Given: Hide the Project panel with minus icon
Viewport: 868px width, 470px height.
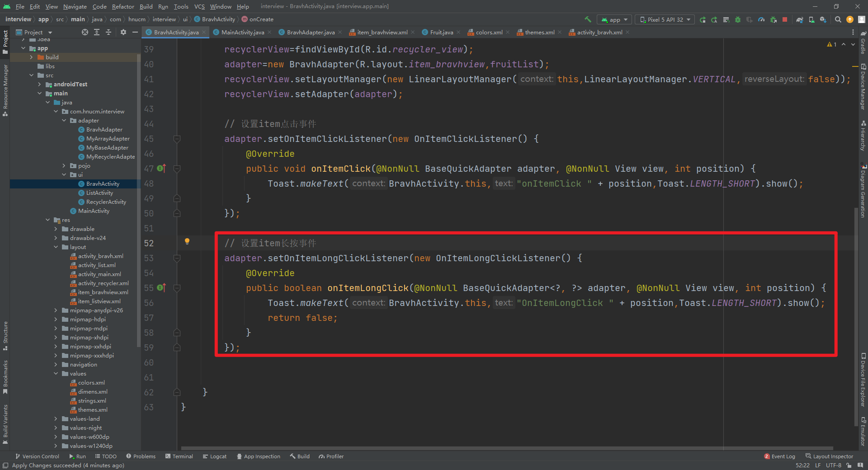Looking at the screenshot, I should pos(135,32).
